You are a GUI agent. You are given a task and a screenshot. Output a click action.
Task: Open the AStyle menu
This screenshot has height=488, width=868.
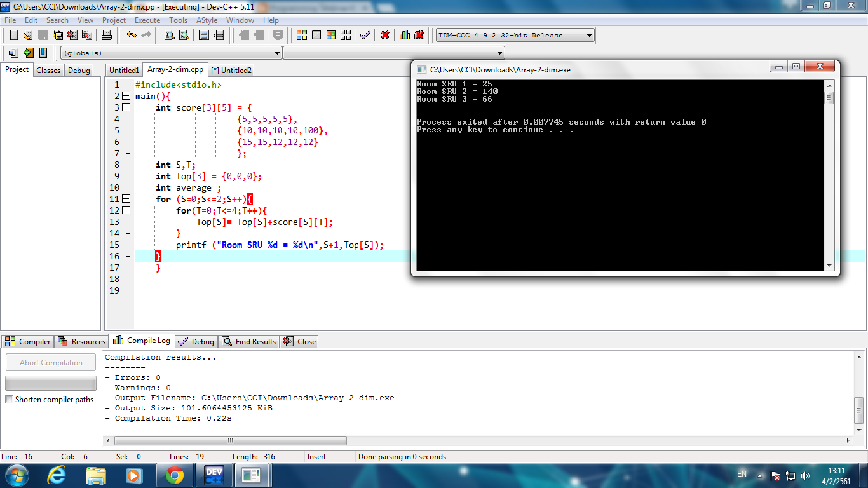[x=207, y=20]
